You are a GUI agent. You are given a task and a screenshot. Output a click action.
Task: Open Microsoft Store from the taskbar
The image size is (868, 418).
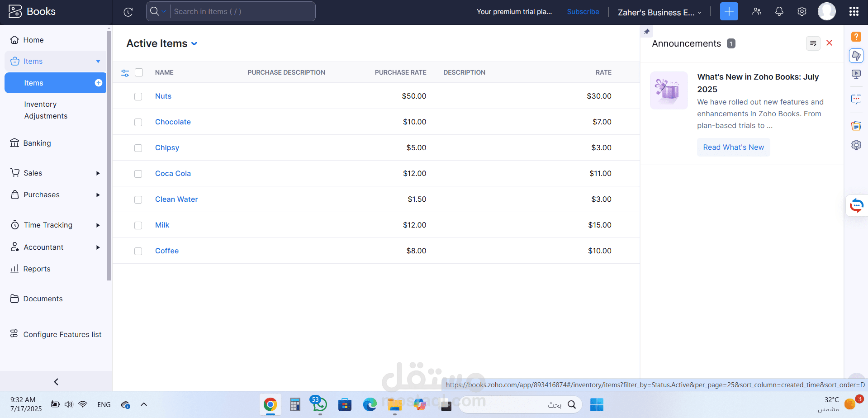pos(345,404)
